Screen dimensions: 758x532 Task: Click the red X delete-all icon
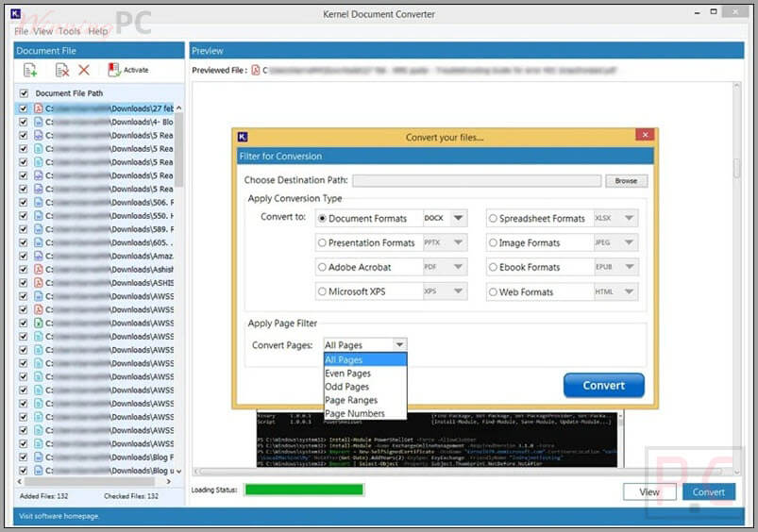(84, 70)
